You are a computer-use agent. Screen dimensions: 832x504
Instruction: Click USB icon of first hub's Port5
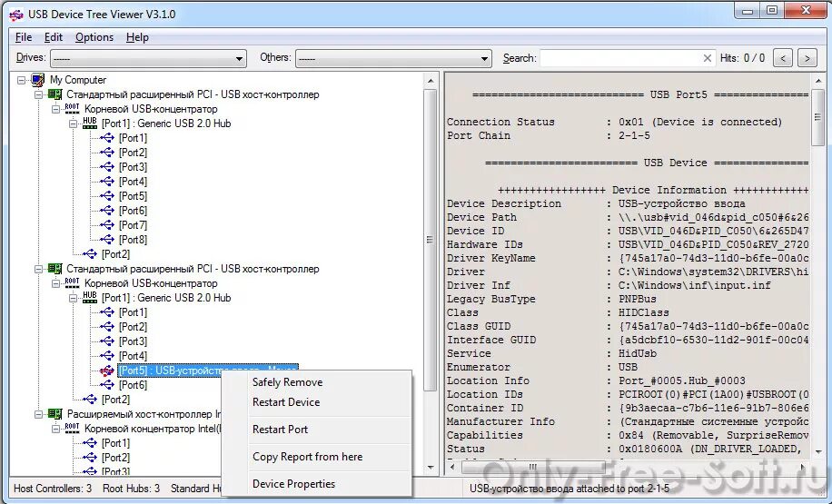[107, 196]
